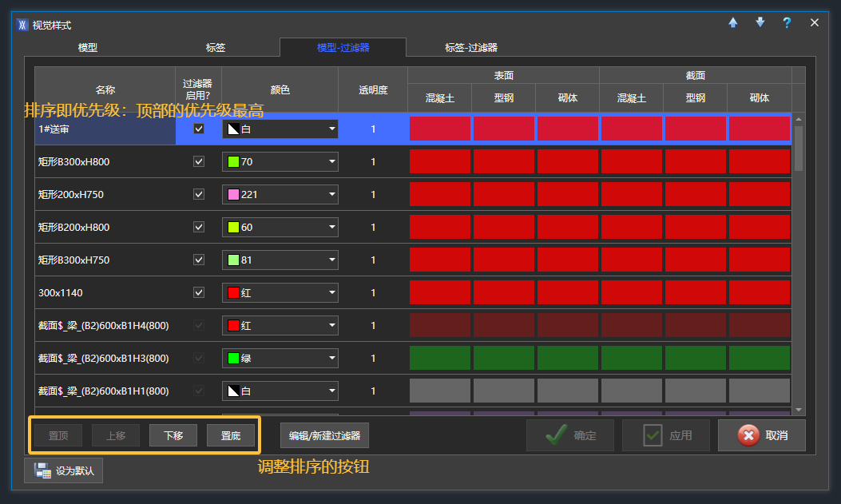Select the 1#送审 row name
This screenshot has height=504, width=841.
coord(54,129)
